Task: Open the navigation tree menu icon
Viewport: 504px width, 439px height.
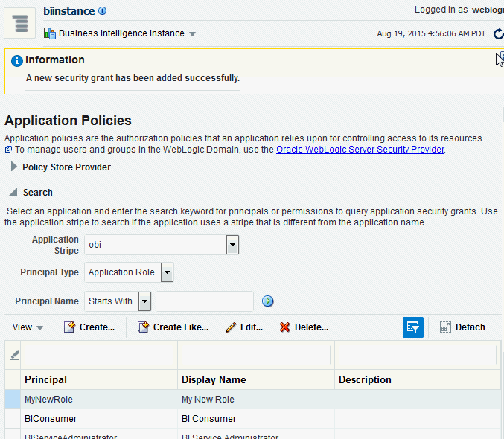Action: click(20, 23)
